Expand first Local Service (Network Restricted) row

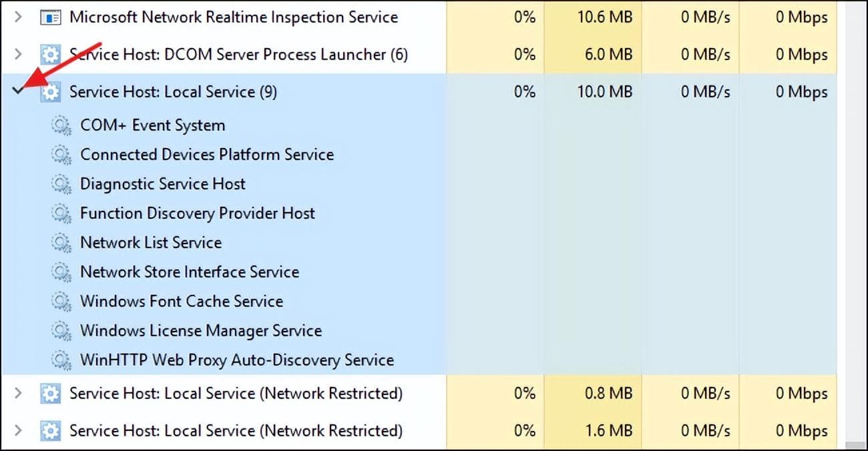19,394
